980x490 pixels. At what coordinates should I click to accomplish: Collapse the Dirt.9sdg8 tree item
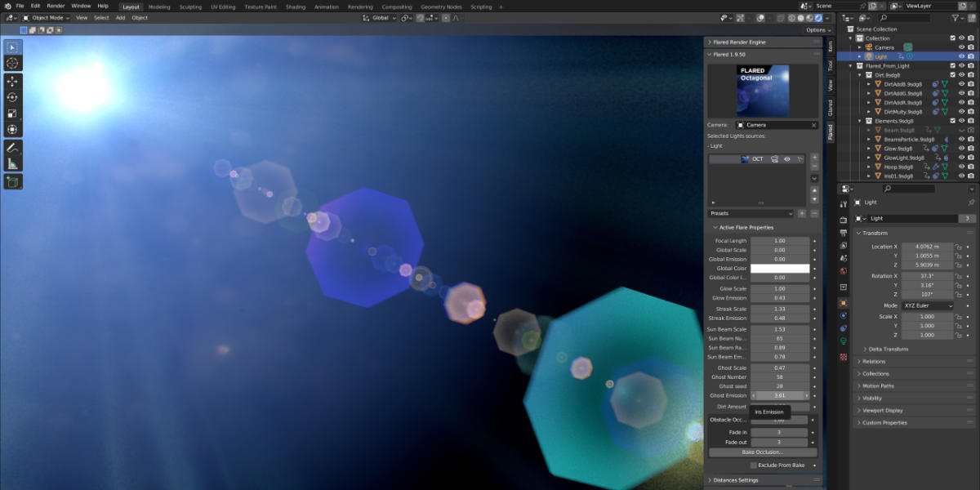(x=859, y=75)
